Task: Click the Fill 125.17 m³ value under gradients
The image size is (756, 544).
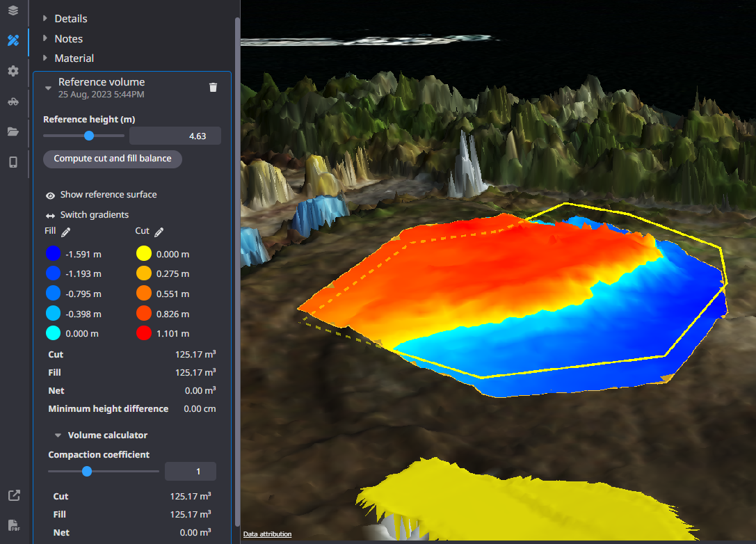Action: coord(195,373)
